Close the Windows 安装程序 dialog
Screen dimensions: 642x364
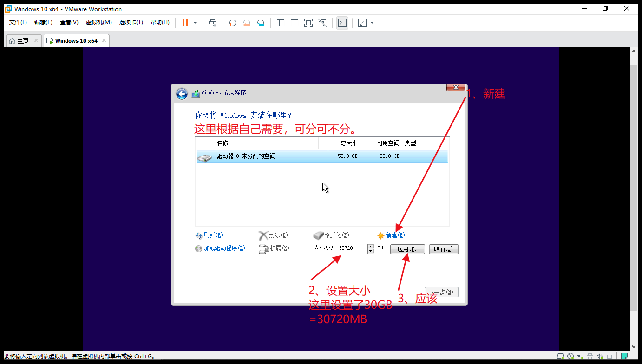(456, 87)
